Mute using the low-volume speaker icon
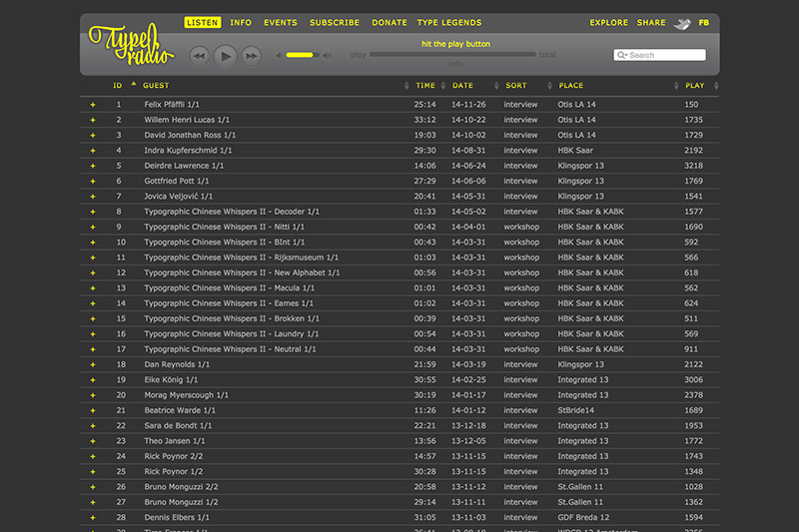Image resolution: width=799 pixels, height=532 pixels. [x=279, y=56]
